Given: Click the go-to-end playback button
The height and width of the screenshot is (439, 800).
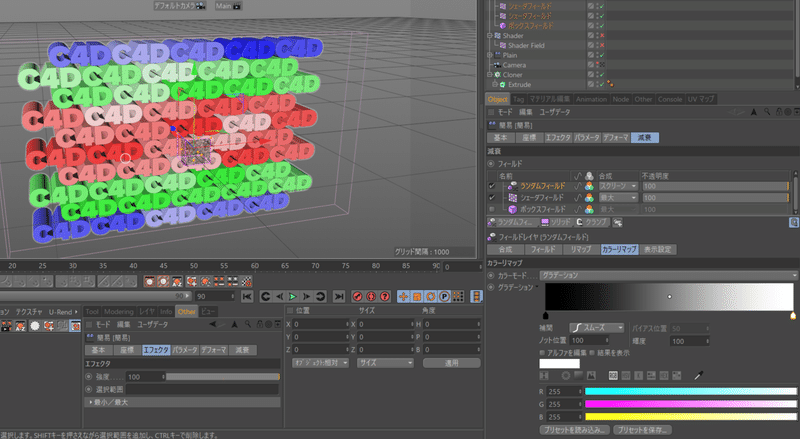Looking at the screenshot, I should tap(339, 296).
